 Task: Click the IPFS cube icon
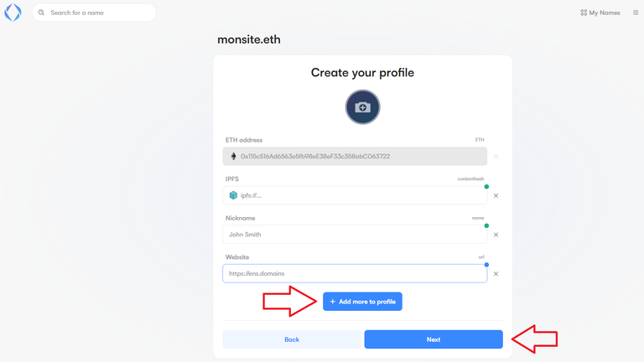pos(233,195)
